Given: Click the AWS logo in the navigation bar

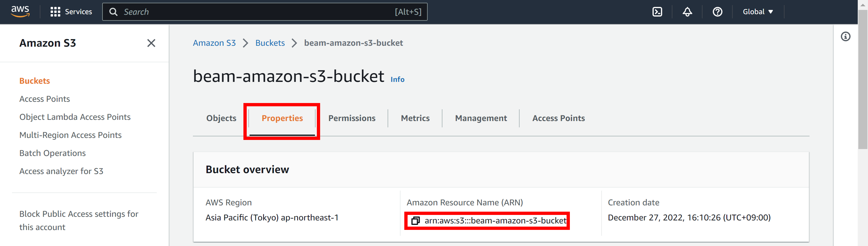Looking at the screenshot, I should (20, 11).
